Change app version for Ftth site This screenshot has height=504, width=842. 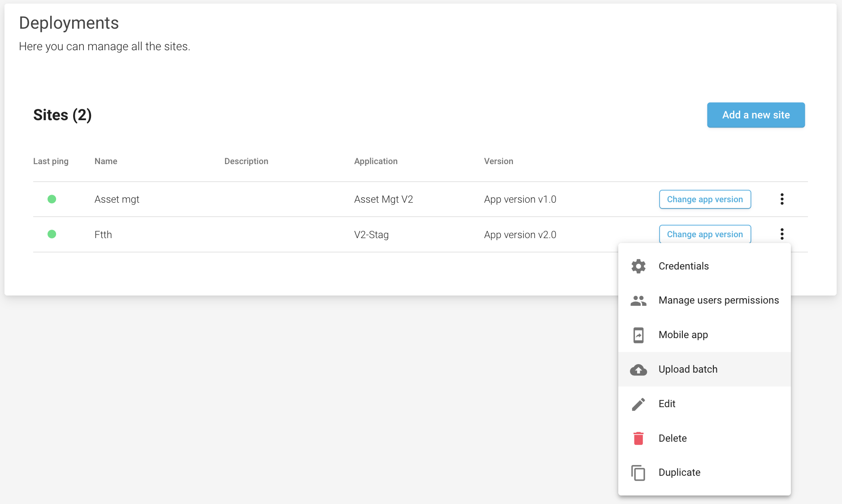pos(705,234)
